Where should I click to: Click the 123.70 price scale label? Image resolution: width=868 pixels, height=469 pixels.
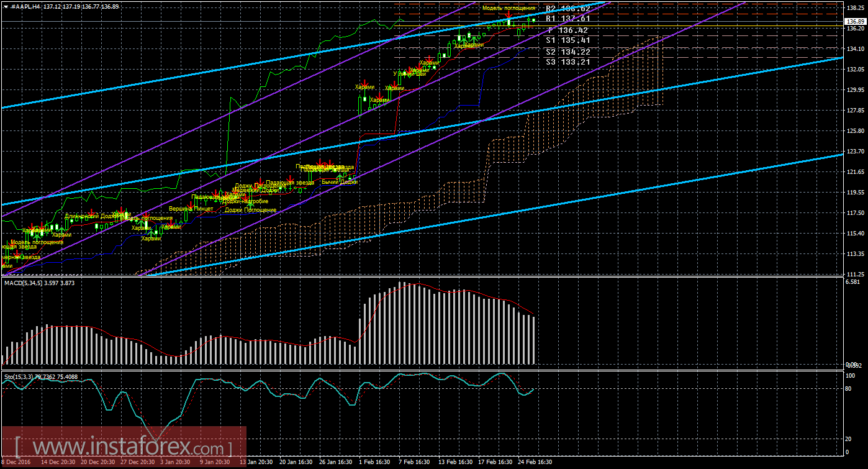[854, 152]
